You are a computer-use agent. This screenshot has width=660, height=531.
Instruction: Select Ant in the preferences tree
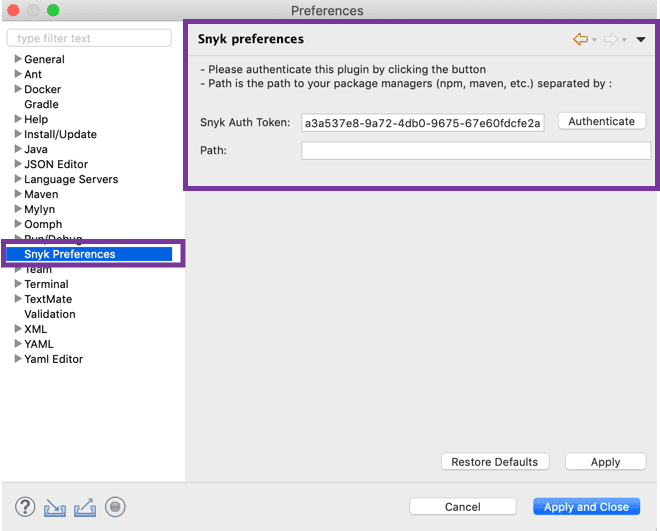pyautogui.click(x=33, y=74)
